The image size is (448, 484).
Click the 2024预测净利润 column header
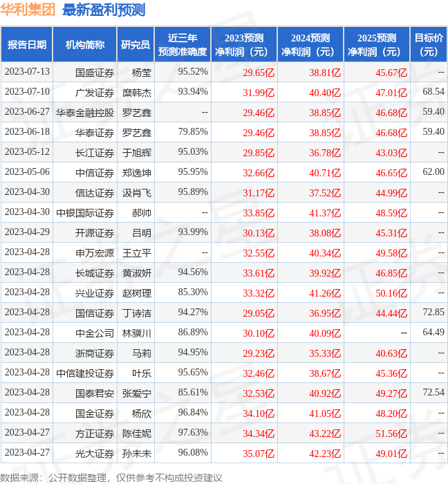310,45
